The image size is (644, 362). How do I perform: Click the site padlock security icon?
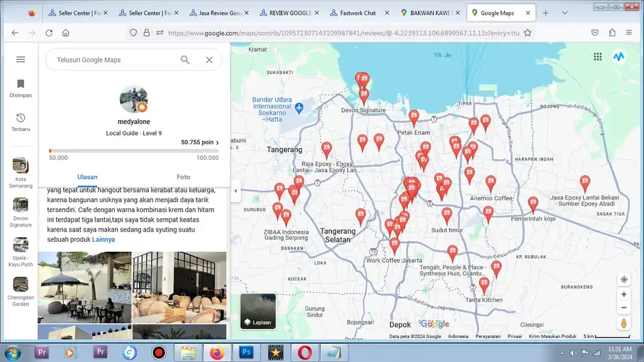tap(146, 32)
